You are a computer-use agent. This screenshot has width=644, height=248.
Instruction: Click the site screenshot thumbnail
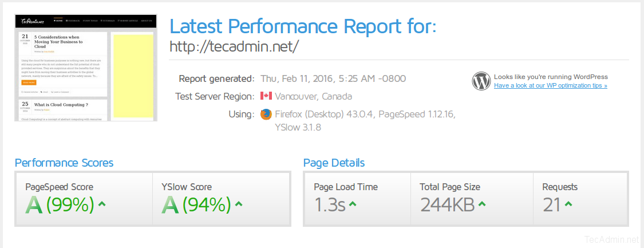click(86, 68)
